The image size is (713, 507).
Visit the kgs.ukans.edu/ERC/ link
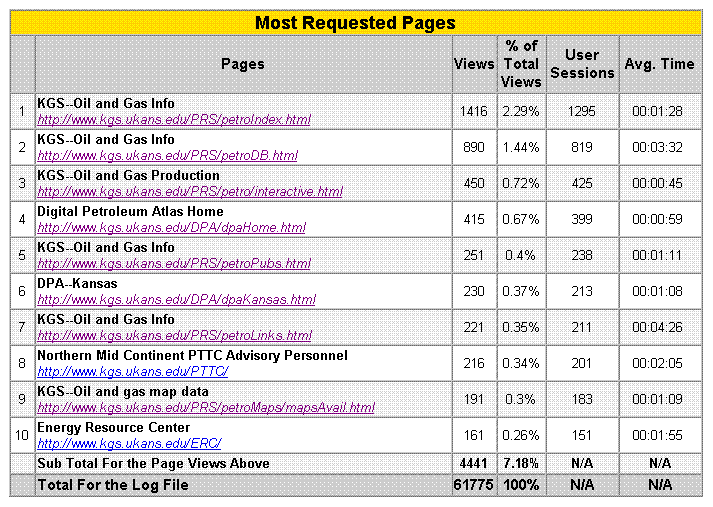[129, 443]
